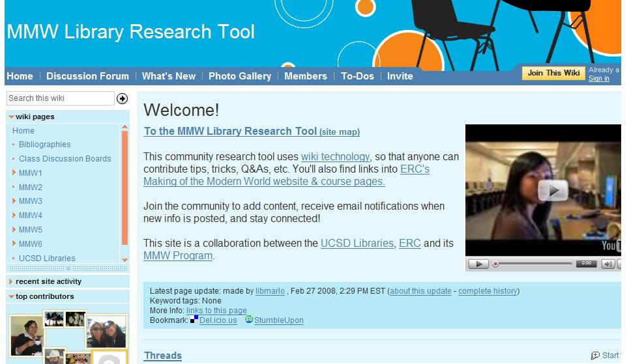Select the Invite tab
629x364 pixels.
(x=400, y=76)
